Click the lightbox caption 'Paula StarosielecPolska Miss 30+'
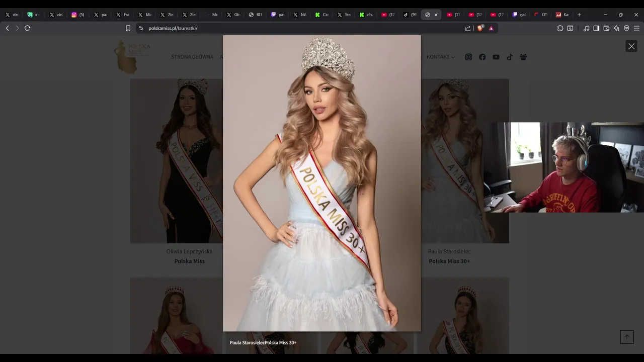644x362 pixels. coord(263,342)
